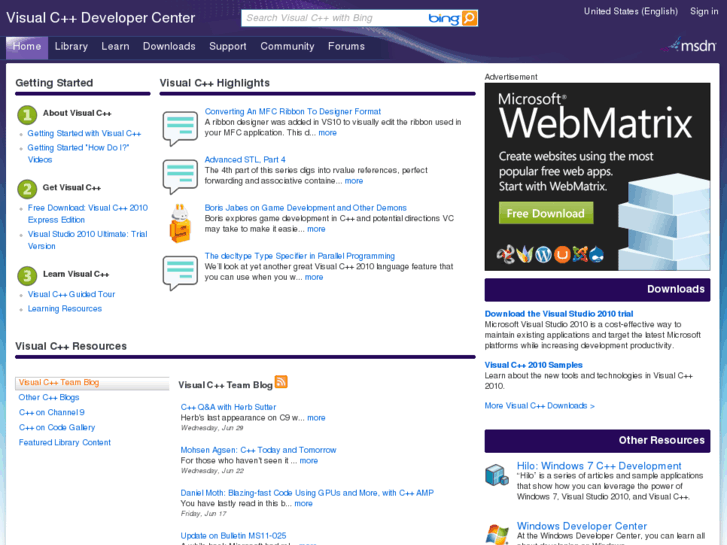
Task: Open the Visual C++ Guided Tour link
Action: [x=71, y=295]
